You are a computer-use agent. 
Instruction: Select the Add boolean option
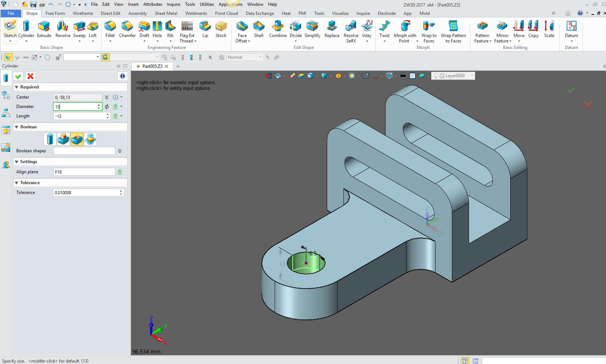click(x=63, y=139)
